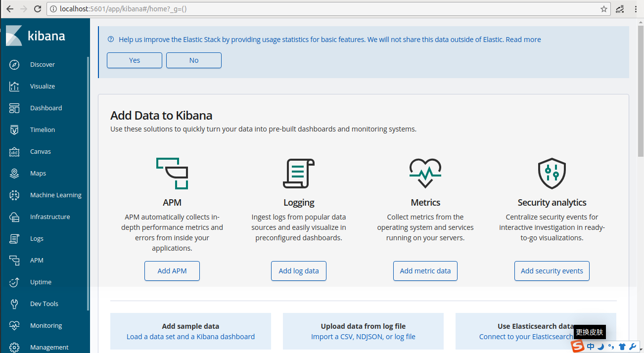
Task: Open Logs from the sidebar icon
Action: [x=14, y=239]
